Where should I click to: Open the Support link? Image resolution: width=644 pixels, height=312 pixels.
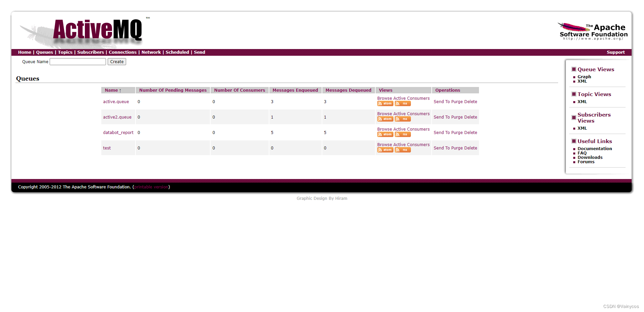tap(615, 52)
